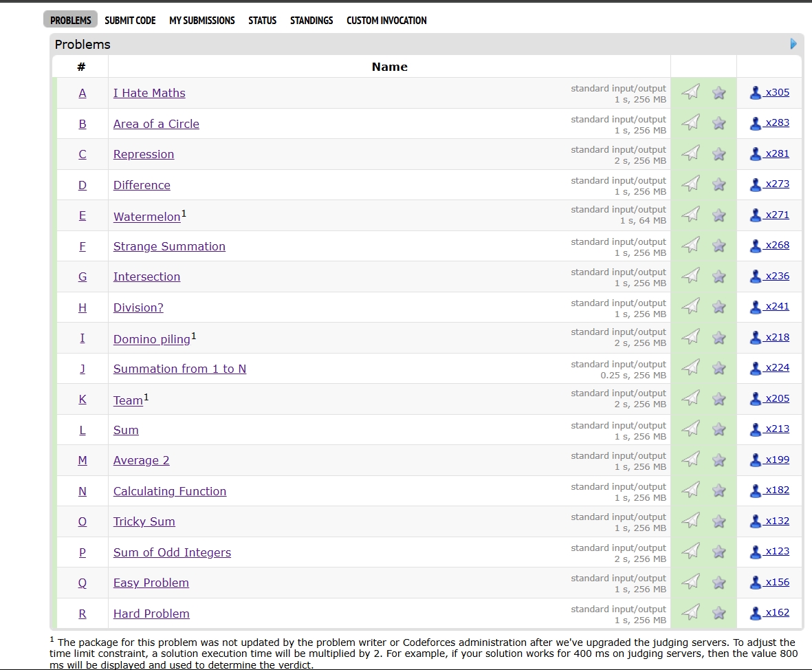Image resolution: width=812 pixels, height=670 pixels.
Task: Go to My Submissions tab
Action: pos(202,20)
